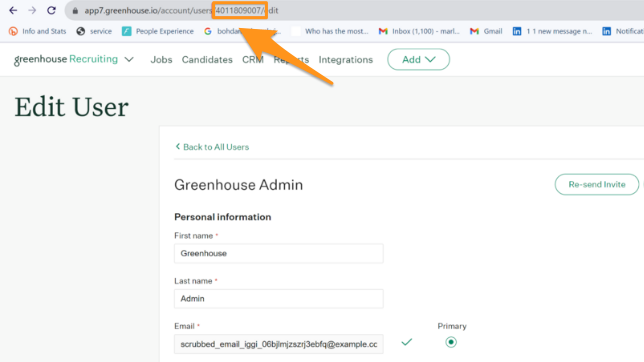Expand the Recruiting product switcher chevron
Viewport: 644px width, 362px height.
(x=129, y=60)
